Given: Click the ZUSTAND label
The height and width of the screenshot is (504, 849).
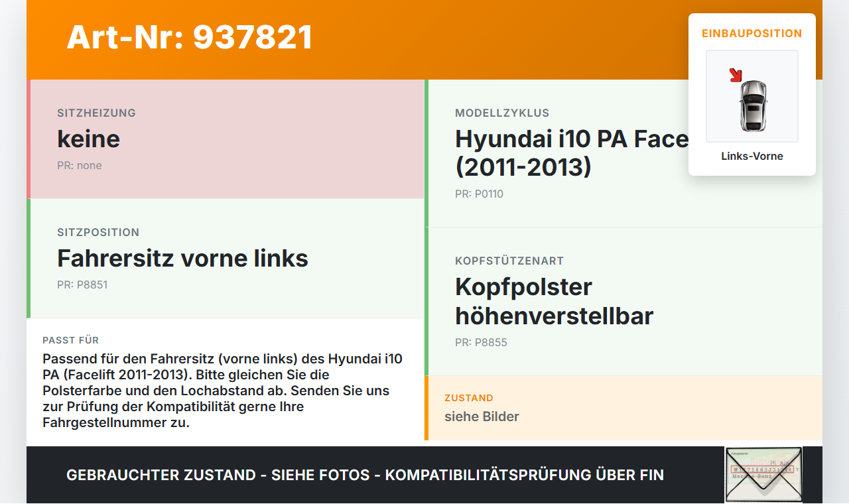Looking at the screenshot, I should [x=469, y=398].
